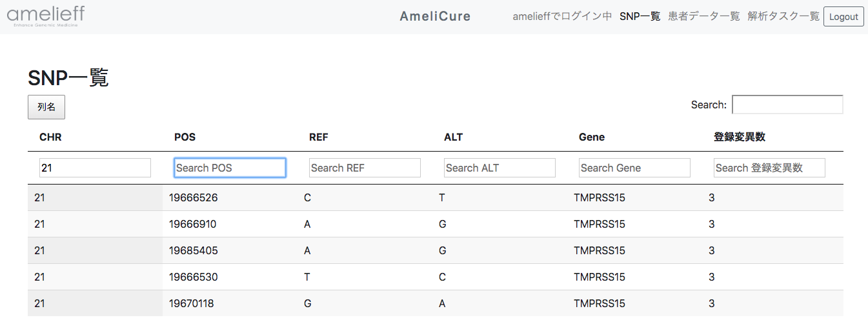Viewport: 868px width, 331px height.
Task: Sort table by POS column header
Action: tap(185, 137)
